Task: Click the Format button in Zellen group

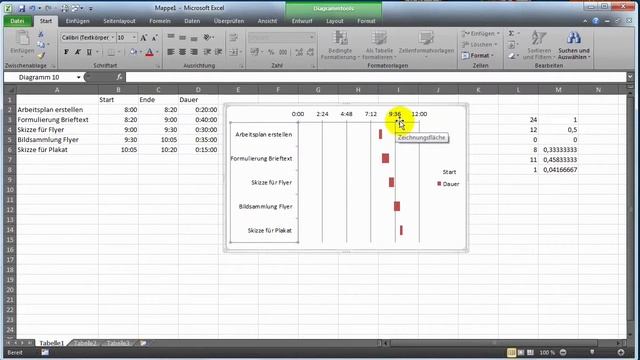Action: (x=478, y=55)
